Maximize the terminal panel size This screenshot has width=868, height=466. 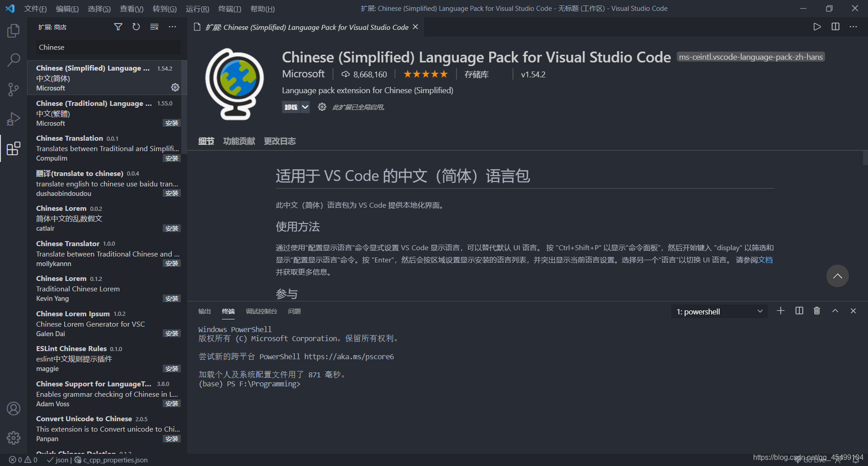(x=835, y=311)
